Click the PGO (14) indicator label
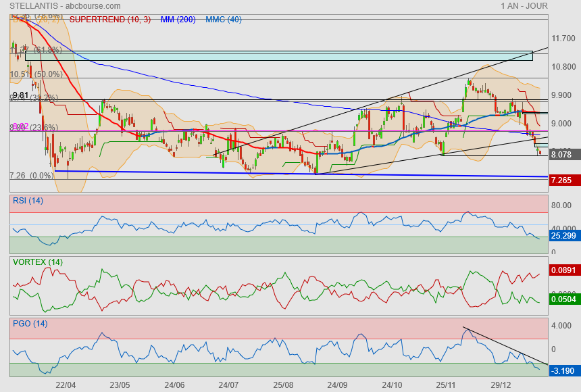This screenshot has height=392, width=581. click(x=30, y=324)
